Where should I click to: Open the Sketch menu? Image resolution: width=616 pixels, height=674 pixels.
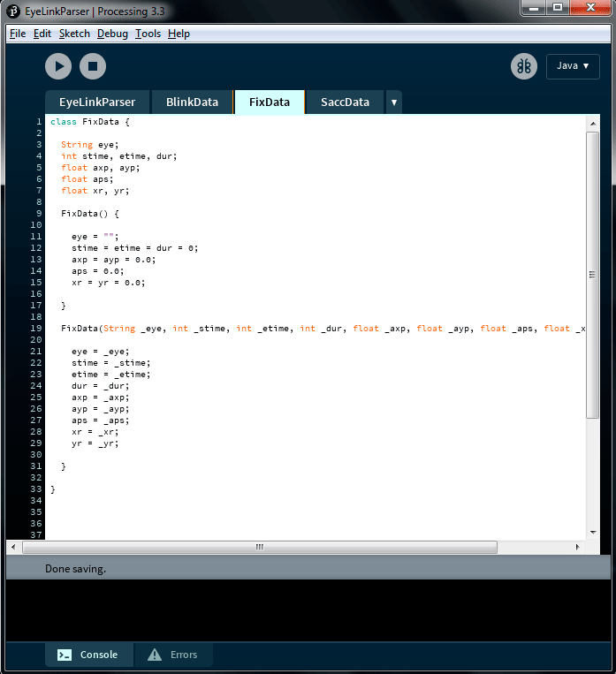tap(74, 34)
